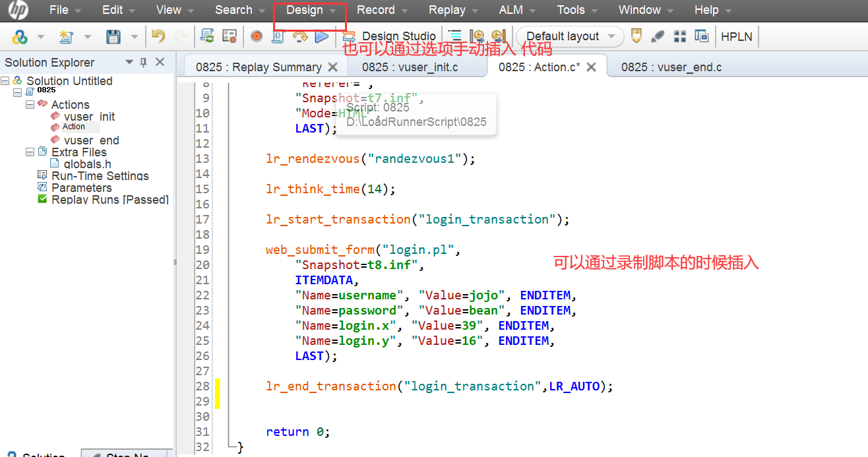Select Action in Solution Explorer
Image resolution: width=868 pixels, height=457 pixels.
click(74, 127)
